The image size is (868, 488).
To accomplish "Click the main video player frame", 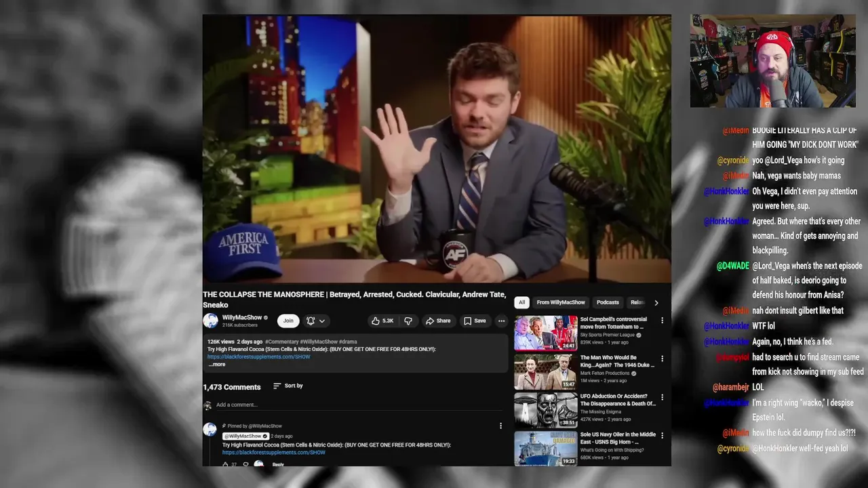I will [x=437, y=148].
